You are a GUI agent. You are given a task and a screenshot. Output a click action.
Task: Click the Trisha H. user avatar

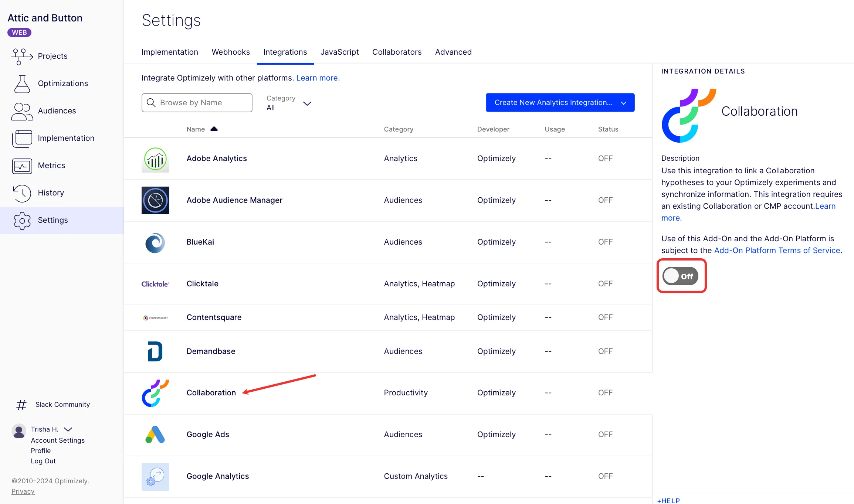[x=19, y=431]
